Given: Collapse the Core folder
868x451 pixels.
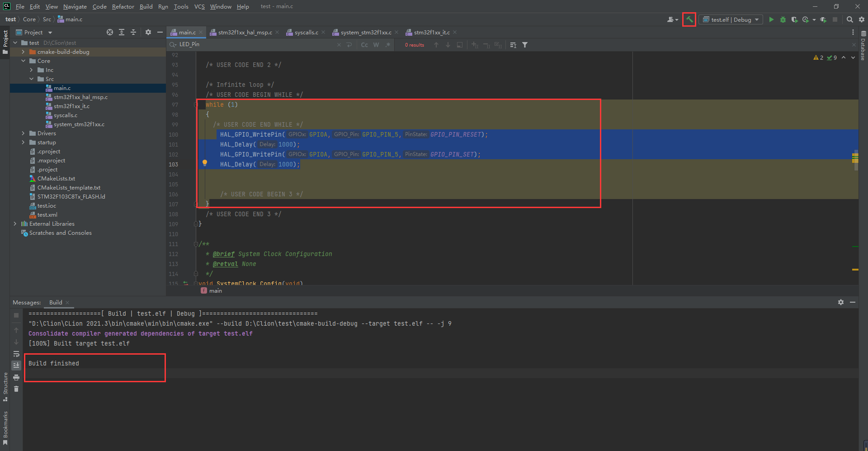Looking at the screenshot, I should pyautogui.click(x=23, y=61).
